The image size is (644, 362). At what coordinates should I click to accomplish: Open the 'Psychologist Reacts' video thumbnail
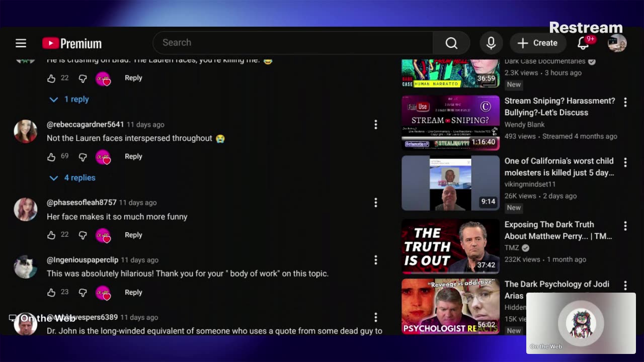coord(450,306)
